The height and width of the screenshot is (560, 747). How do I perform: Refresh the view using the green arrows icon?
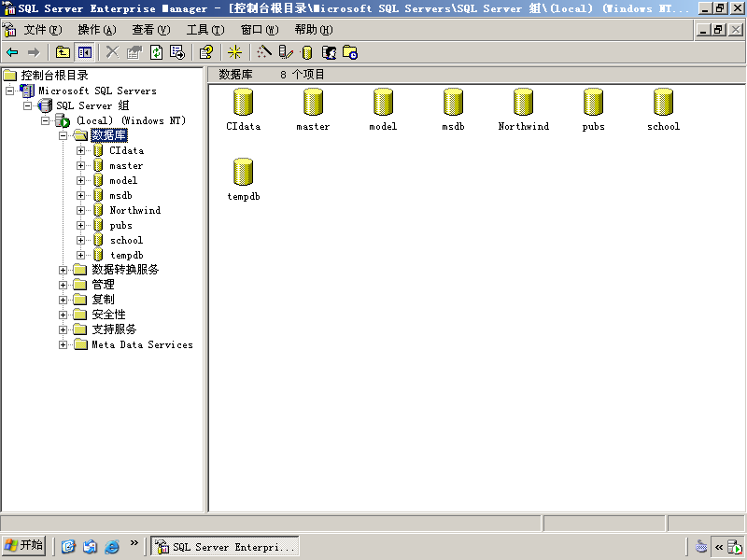coord(156,52)
